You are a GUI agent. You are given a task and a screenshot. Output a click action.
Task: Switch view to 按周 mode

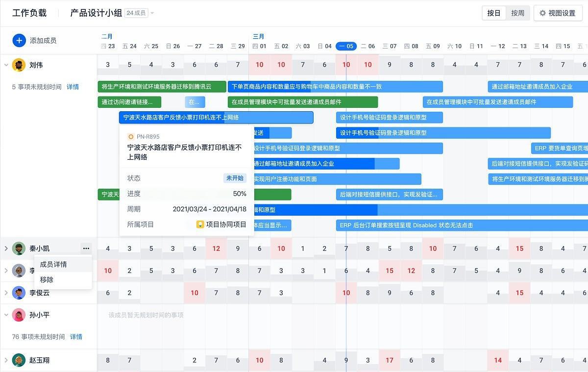(x=518, y=13)
